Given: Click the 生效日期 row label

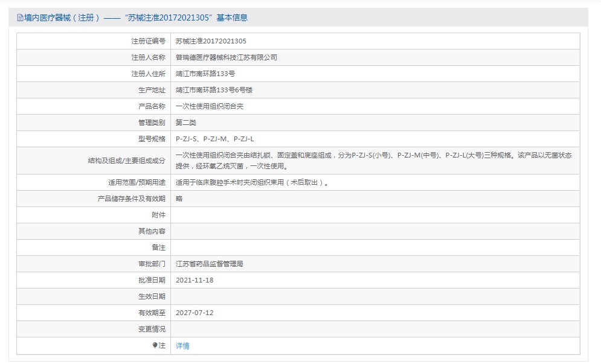Looking at the screenshot, I should 152,296.
